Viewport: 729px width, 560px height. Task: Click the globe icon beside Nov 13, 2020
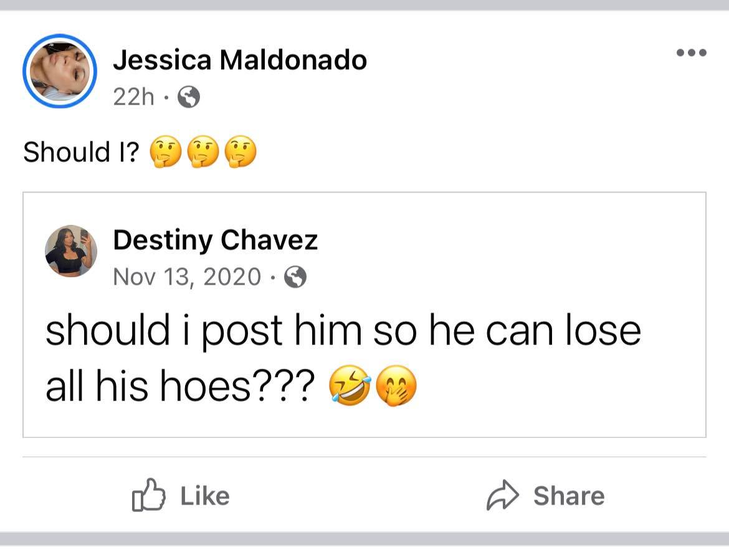pos(295,277)
